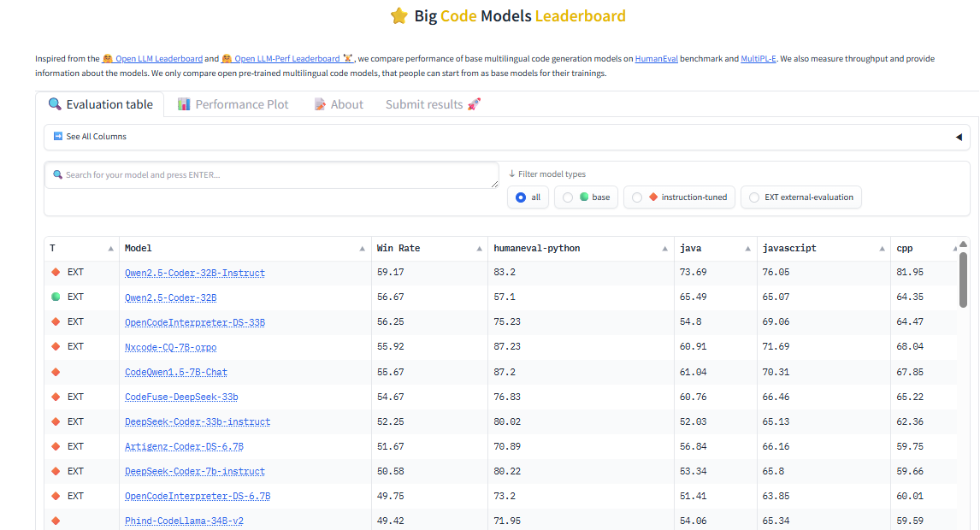The image size is (980, 530).
Task: Click the arrow icon beside See All Columns
Action: (58, 136)
